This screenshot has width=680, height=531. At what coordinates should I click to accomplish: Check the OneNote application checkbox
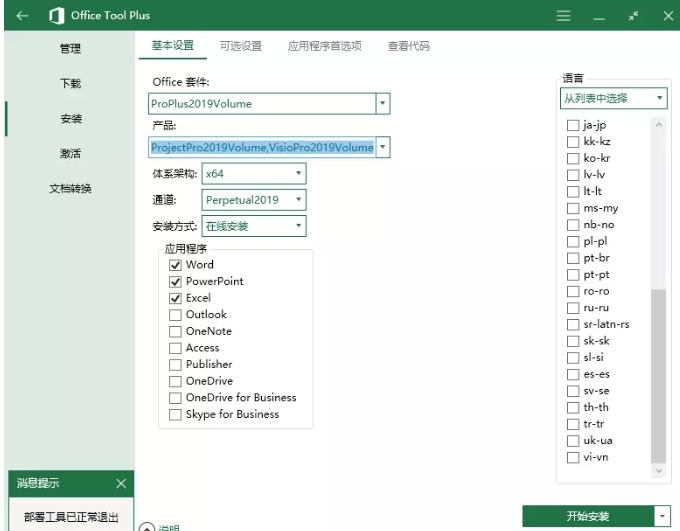175,332
